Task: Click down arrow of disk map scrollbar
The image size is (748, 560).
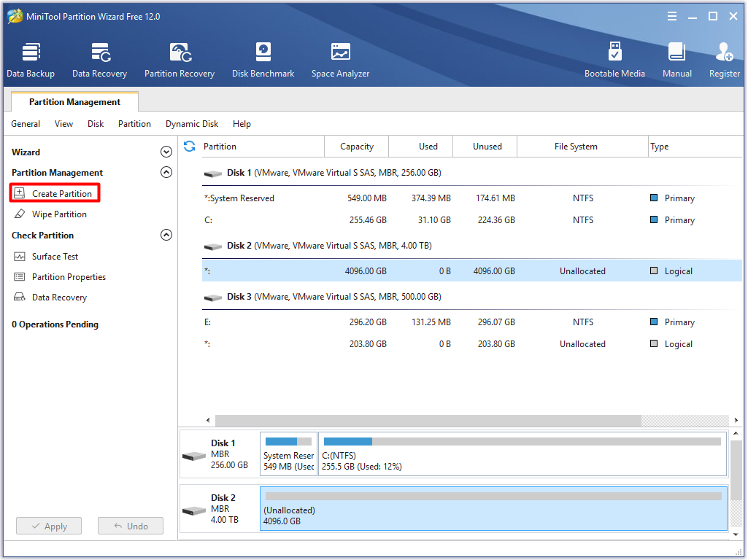Action: coord(736,534)
